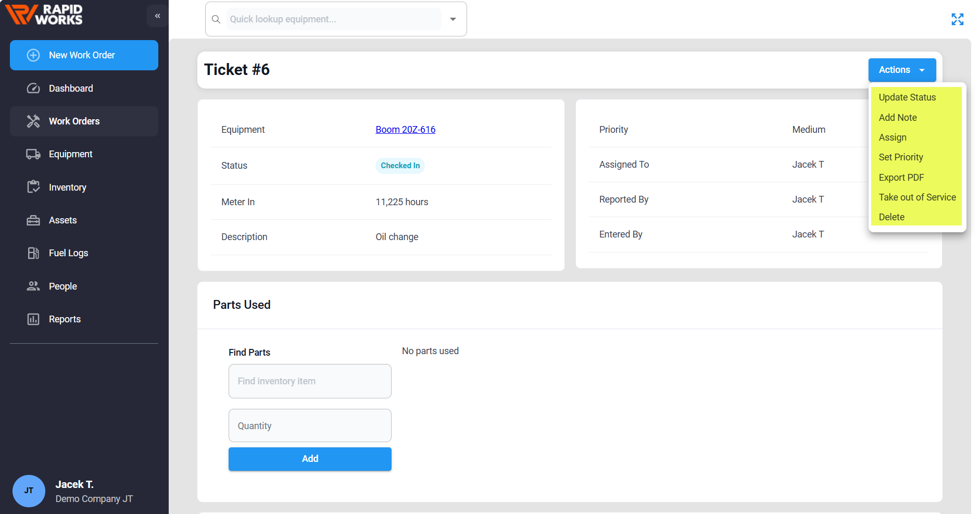This screenshot has width=980, height=514.
Task: Close the Actions dropdown button
Action: coord(902,70)
